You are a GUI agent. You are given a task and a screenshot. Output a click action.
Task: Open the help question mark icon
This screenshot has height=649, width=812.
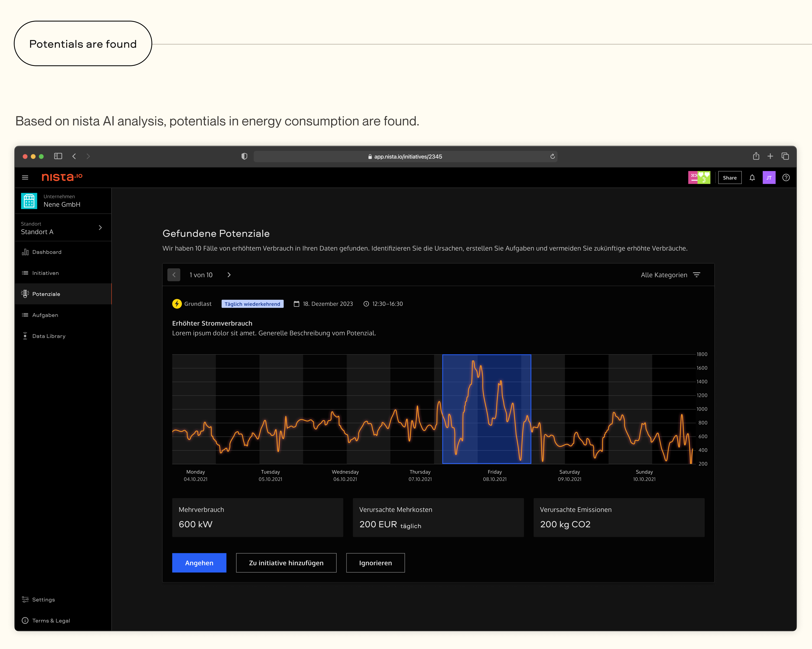pos(786,178)
